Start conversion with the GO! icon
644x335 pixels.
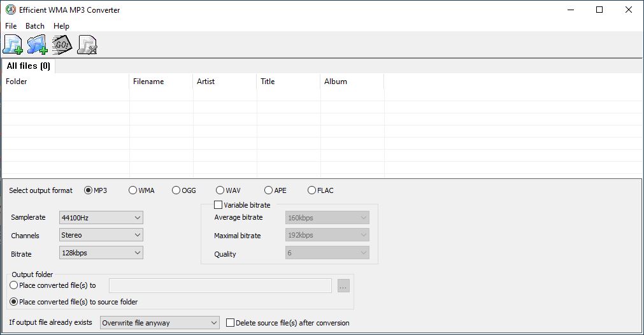pos(62,45)
